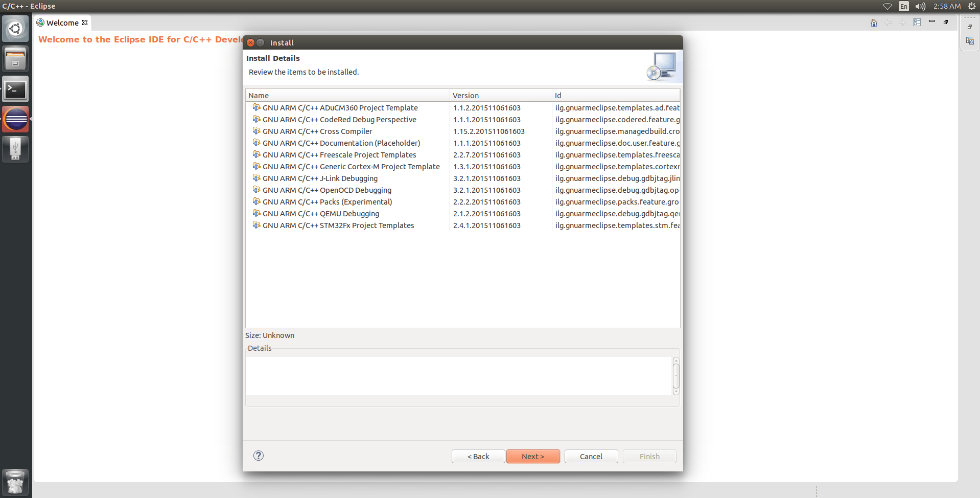Click the Welcome page back arrow
Viewport: 980px width, 498px height.
click(x=888, y=22)
